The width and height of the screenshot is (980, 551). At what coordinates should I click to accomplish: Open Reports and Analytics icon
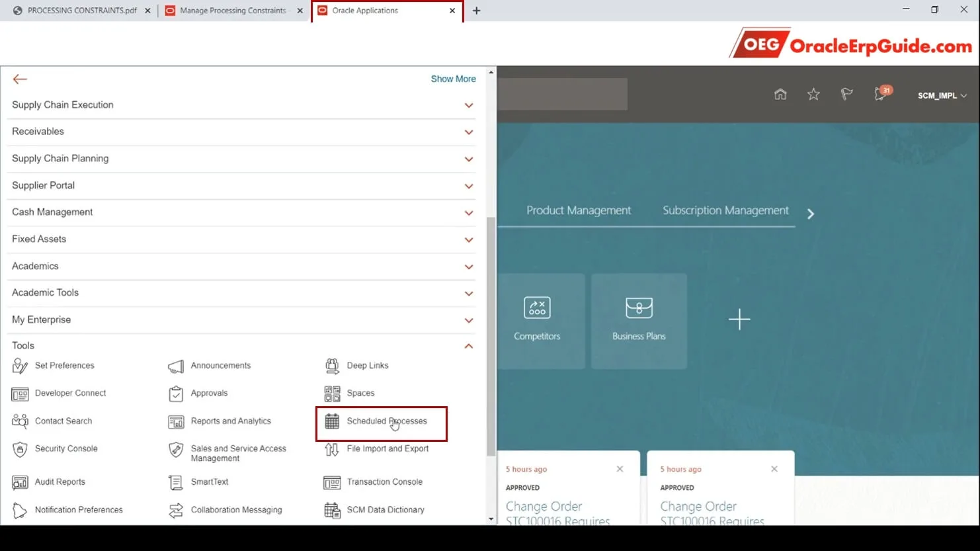pyautogui.click(x=176, y=421)
